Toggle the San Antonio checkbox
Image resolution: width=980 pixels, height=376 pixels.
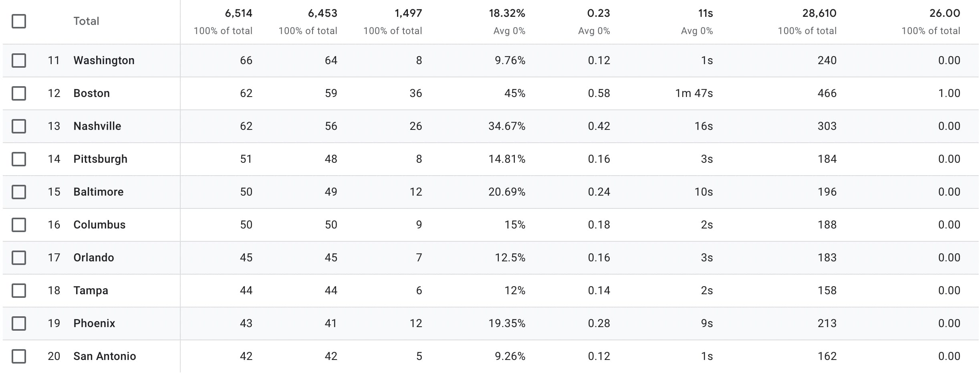pos(19,356)
